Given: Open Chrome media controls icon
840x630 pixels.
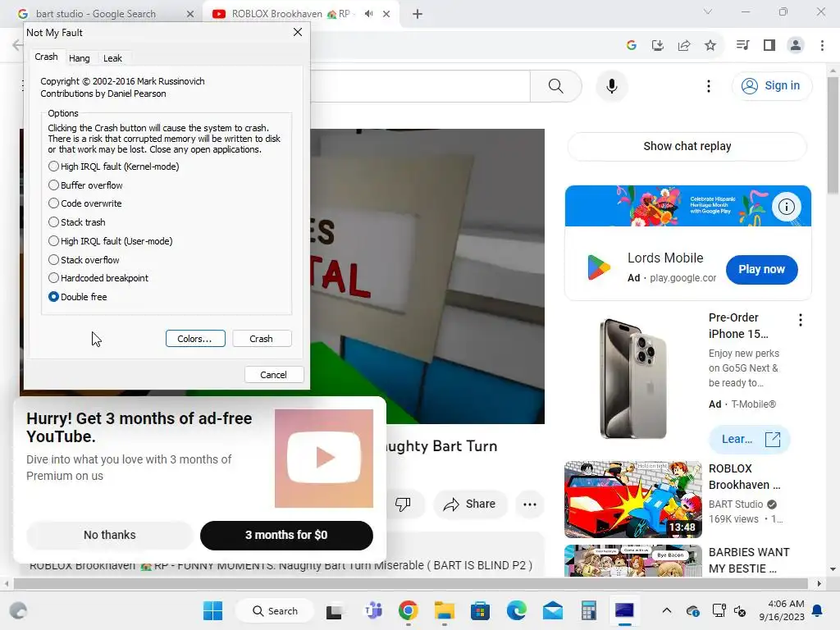Looking at the screenshot, I should (x=742, y=46).
